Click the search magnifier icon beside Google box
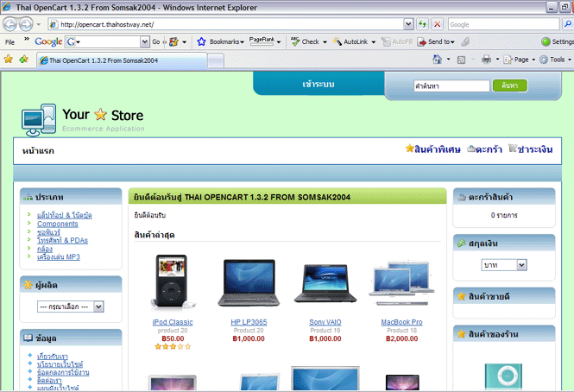Image resolution: width=574 pixels, height=392 pixels. 567,24
